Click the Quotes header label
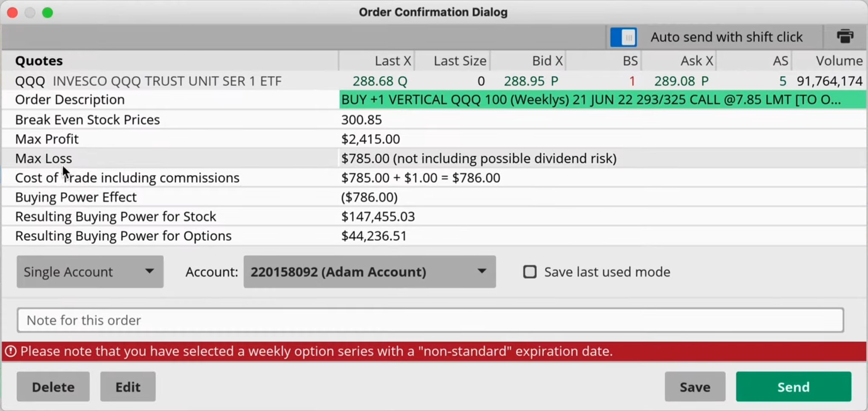868x411 pixels. coord(39,61)
